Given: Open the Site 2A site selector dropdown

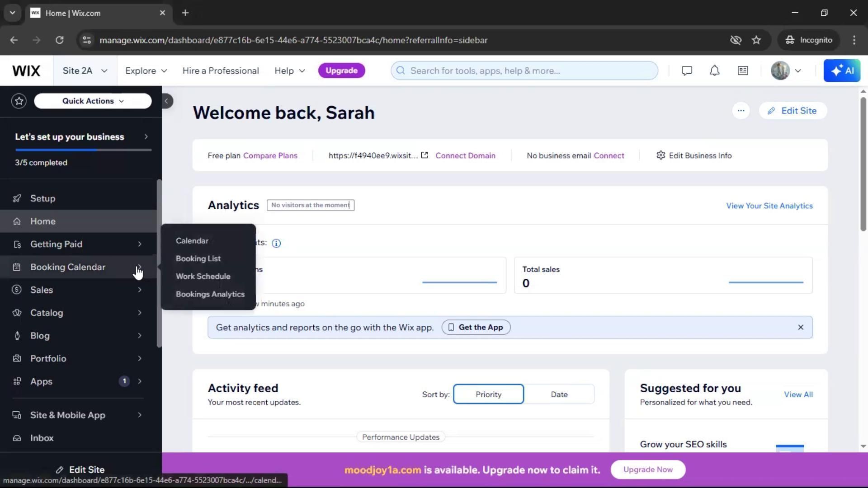Looking at the screenshot, I should point(85,70).
